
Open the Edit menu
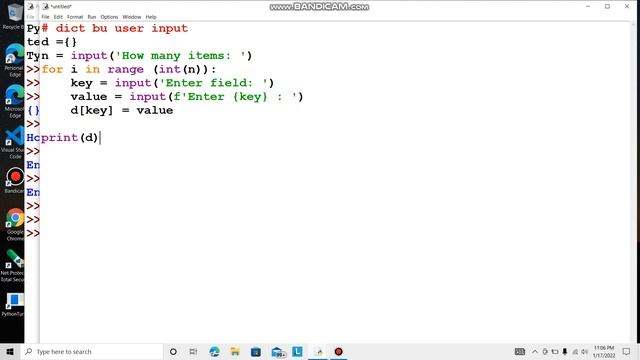(58, 17)
